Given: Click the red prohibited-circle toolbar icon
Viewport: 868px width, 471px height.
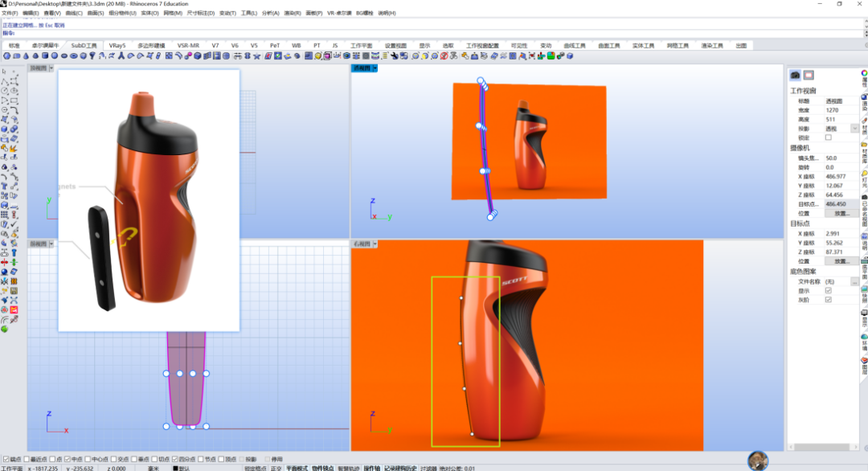Looking at the screenshot, I should pos(444,56).
